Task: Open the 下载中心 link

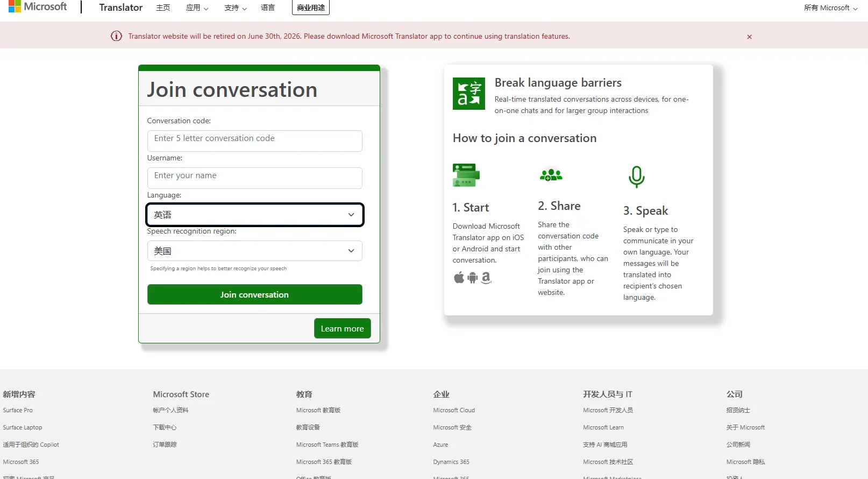Action: (x=165, y=427)
